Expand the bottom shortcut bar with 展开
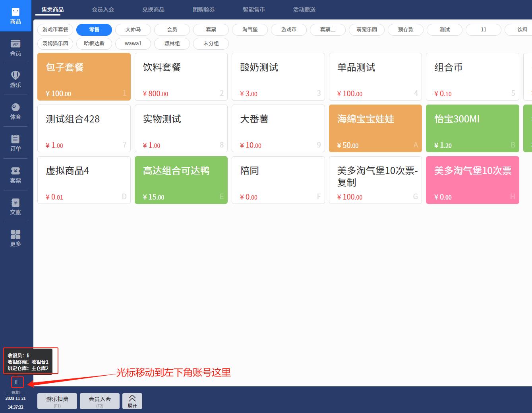The image size is (532, 413). (x=132, y=401)
